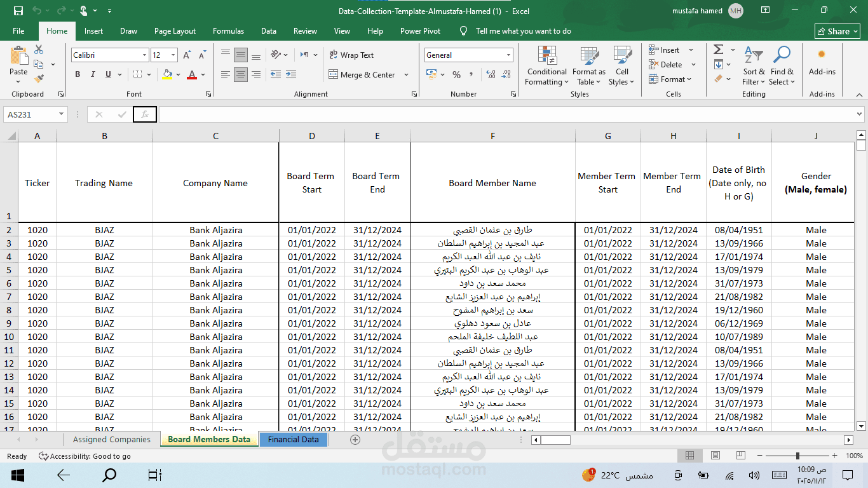Toggle Middle Align vertical alignment
The image size is (868, 488).
click(x=241, y=55)
